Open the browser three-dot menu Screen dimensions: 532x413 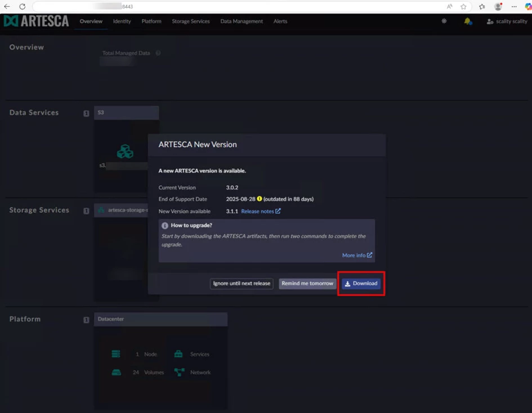click(514, 6)
